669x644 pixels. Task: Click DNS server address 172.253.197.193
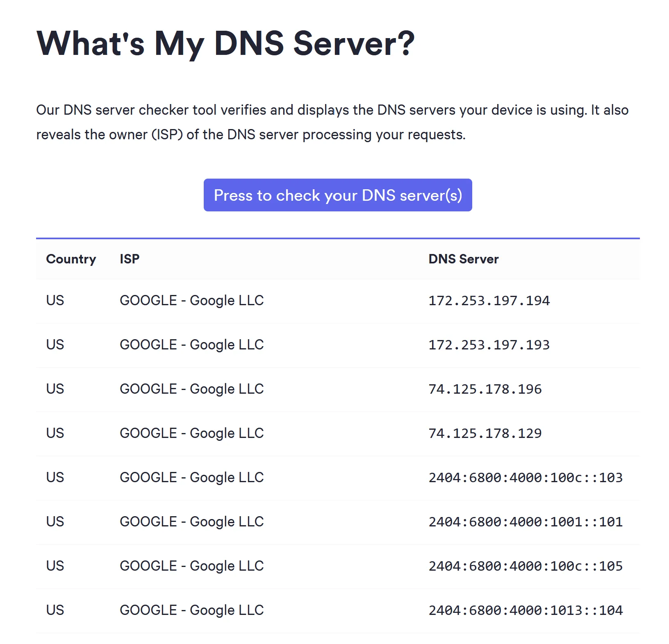[x=489, y=345]
